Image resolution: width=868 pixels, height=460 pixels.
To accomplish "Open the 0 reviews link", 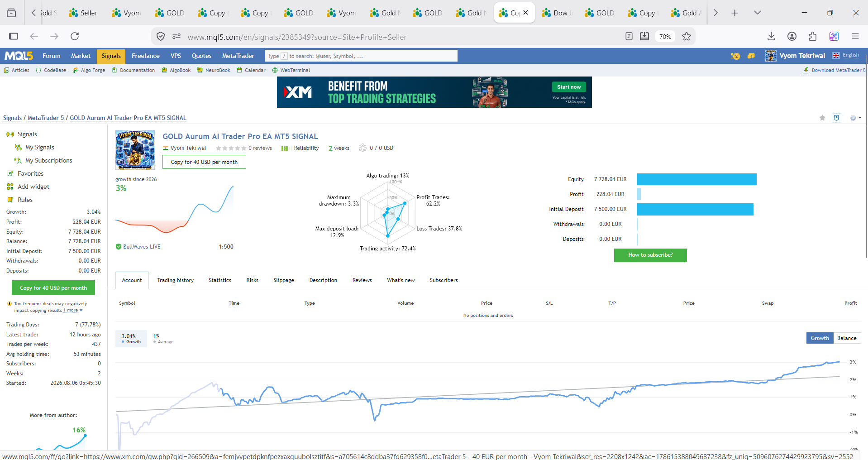I will tap(260, 148).
